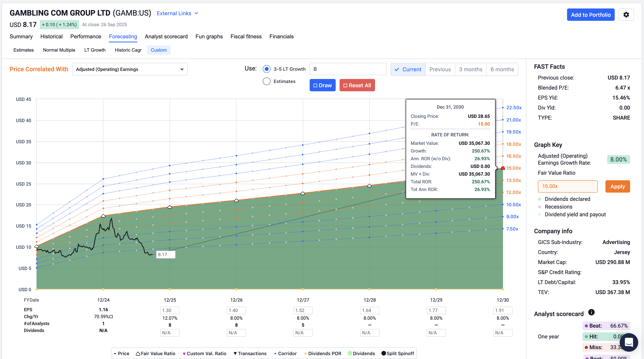Open the Financials tab

[x=281, y=36]
